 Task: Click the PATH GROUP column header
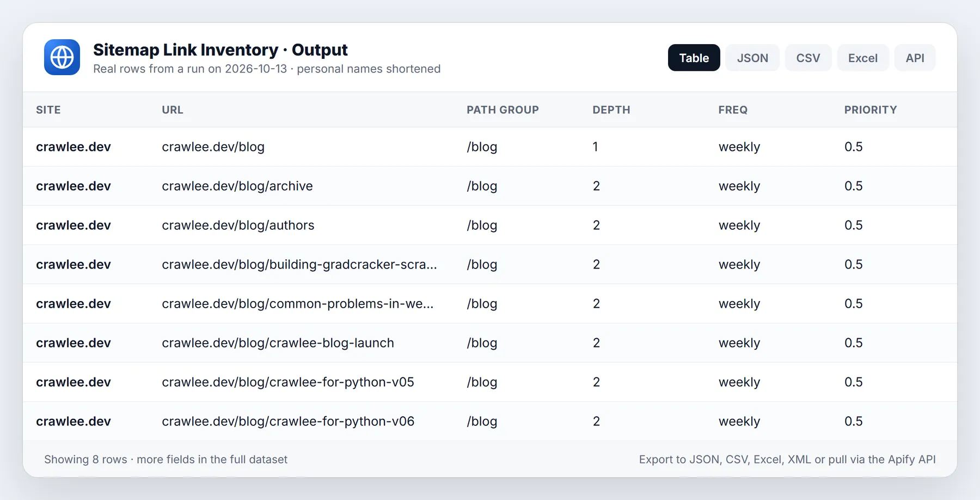click(x=503, y=109)
